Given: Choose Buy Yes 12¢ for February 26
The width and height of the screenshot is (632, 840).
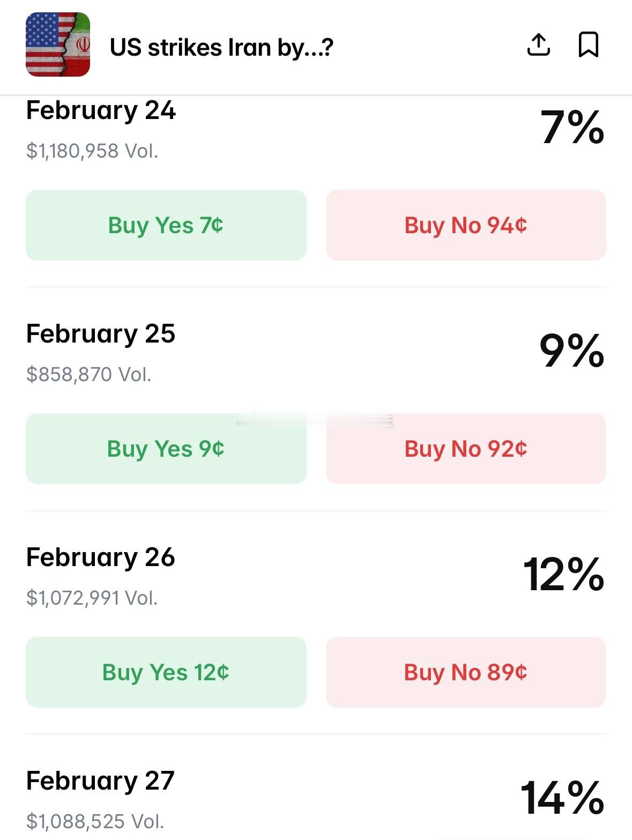Looking at the screenshot, I should (x=166, y=672).
